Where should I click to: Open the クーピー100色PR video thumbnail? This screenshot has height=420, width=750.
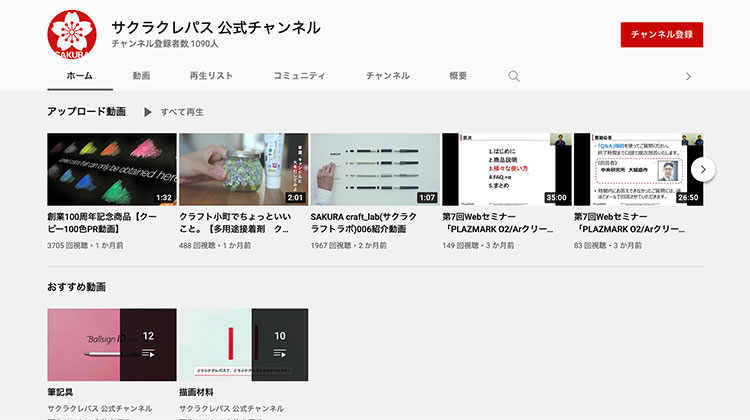pos(112,169)
